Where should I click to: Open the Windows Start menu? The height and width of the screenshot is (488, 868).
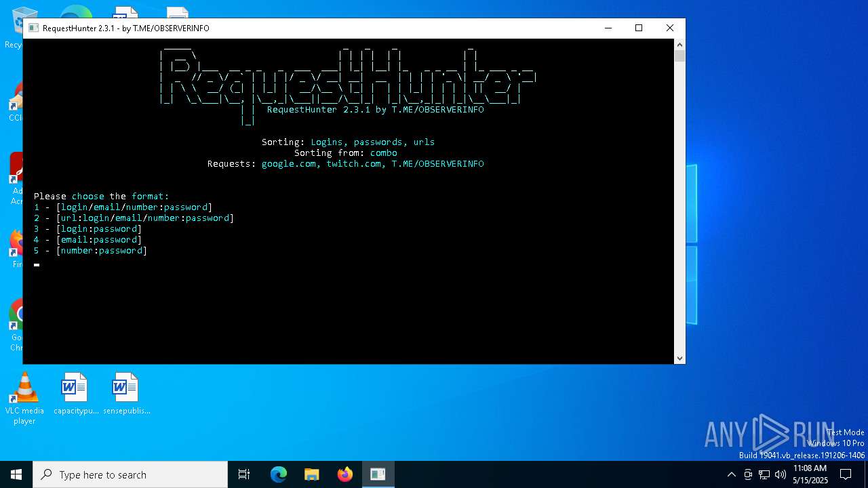coord(16,474)
